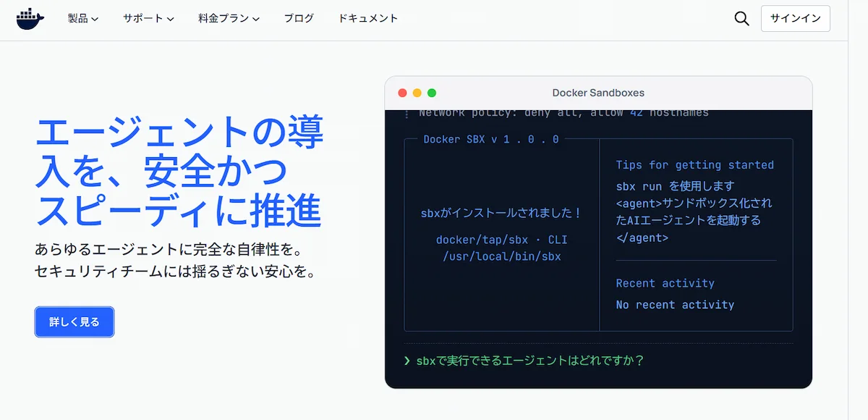
Task: Click the text セキュリティチームには揺るぎない安心を。
Action: pos(176,272)
